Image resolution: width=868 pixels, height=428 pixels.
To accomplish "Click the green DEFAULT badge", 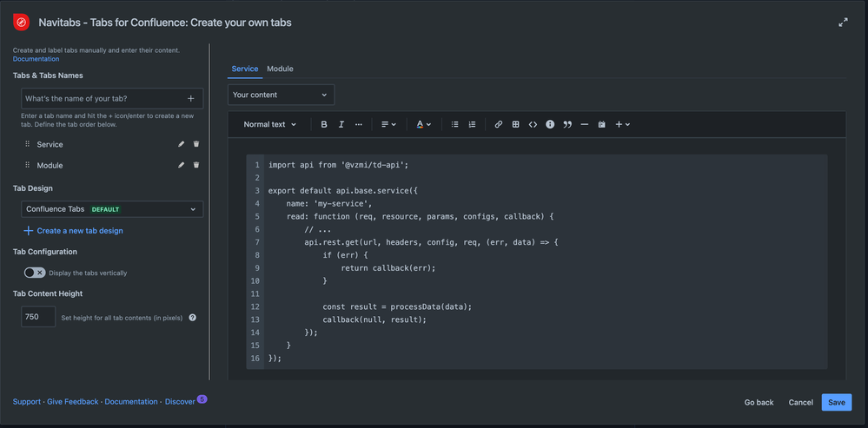I will (x=105, y=209).
